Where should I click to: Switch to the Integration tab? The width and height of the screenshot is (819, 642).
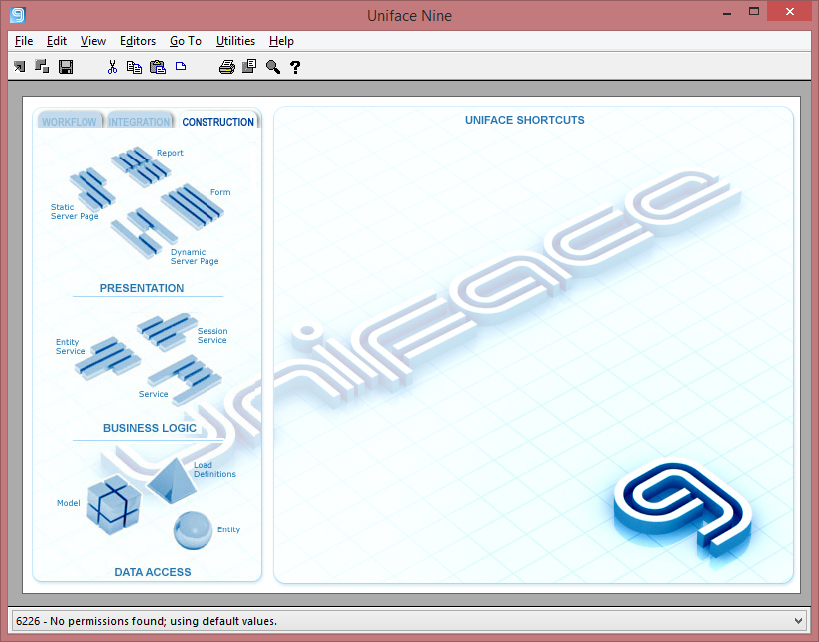pos(139,121)
